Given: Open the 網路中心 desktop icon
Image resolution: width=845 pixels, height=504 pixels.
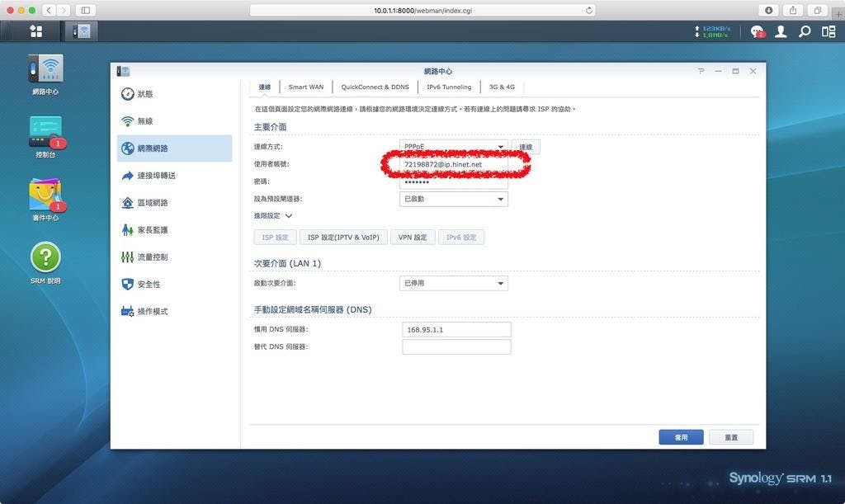Looking at the screenshot, I should [45, 70].
